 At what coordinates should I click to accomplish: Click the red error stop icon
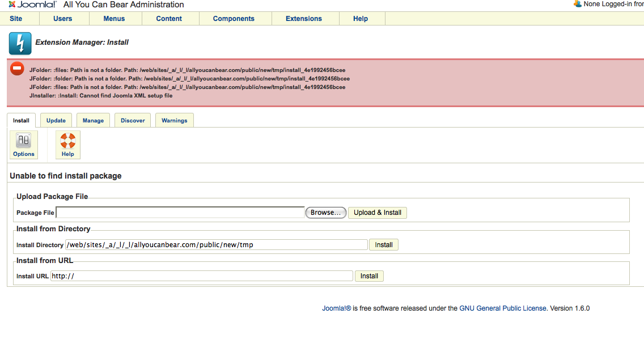[x=18, y=69]
